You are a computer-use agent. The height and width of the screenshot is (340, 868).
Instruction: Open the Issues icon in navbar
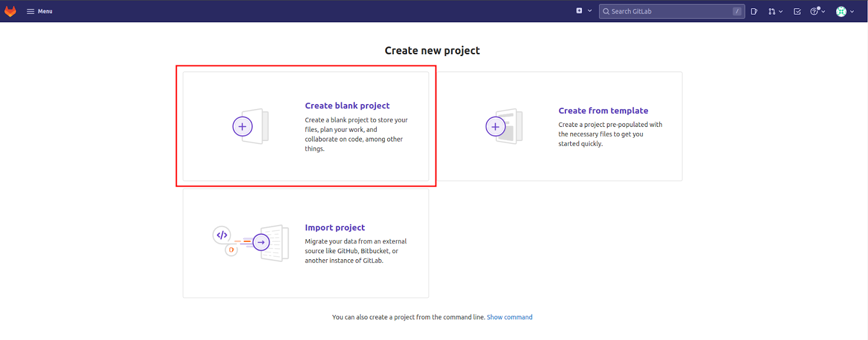click(x=754, y=11)
